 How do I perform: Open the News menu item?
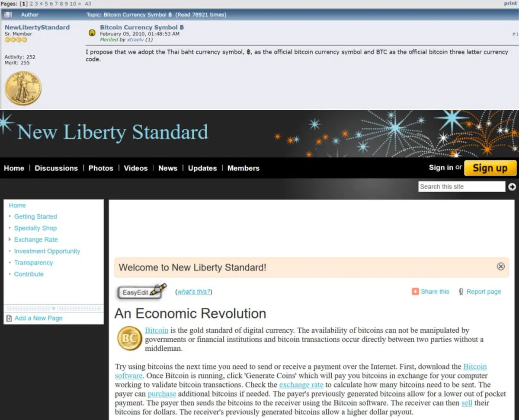[x=168, y=168]
